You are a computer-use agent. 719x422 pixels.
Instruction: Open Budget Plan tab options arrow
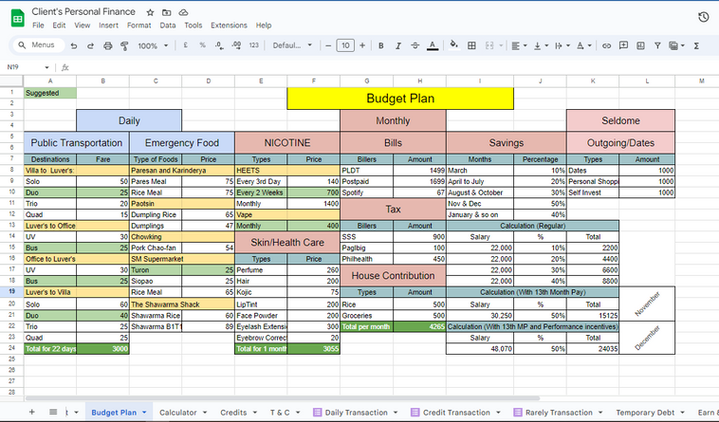[x=144, y=412]
